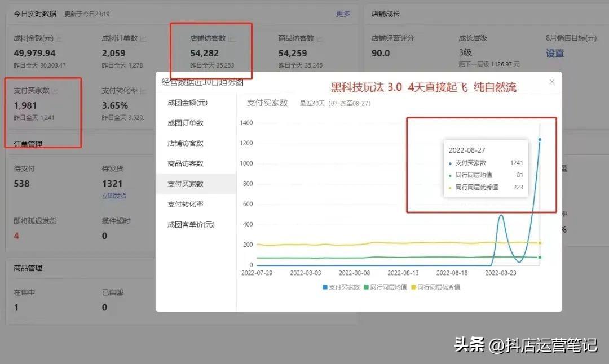Click the 订单管理 section heading
The height and width of the screenshot is (364, 609).
pyautogui.click(x=28, y=144)
